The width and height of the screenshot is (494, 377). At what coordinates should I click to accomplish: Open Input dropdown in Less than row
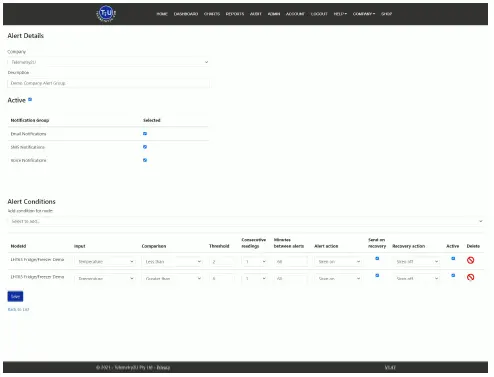coord(105,263)
